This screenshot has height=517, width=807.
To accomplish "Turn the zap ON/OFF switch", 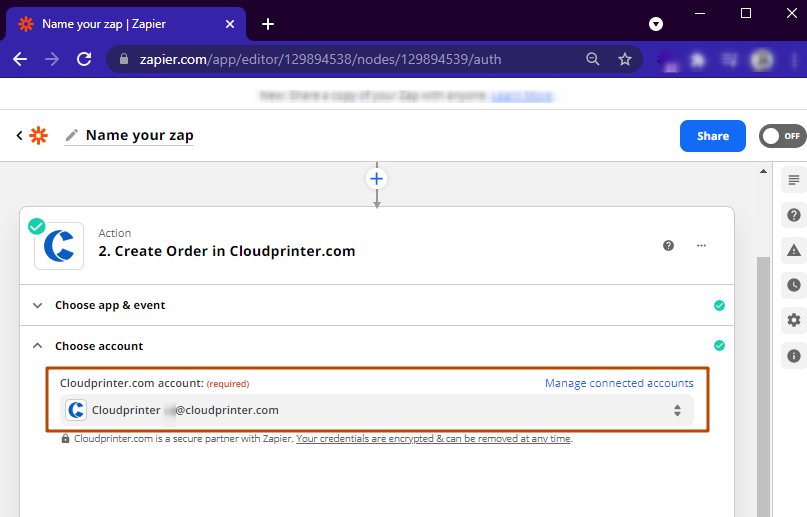I will click(782, 136).
